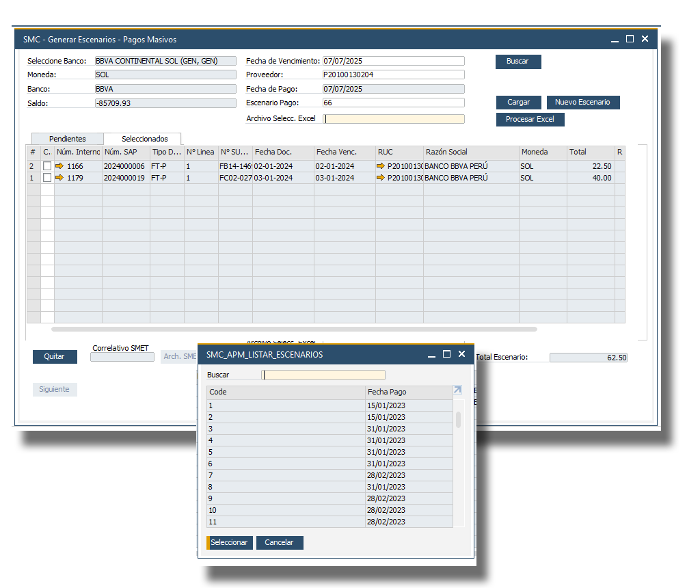Viewport: 700px width, 588px height.
Task: Click the Nuevo Escenario button
Action: 583,102
